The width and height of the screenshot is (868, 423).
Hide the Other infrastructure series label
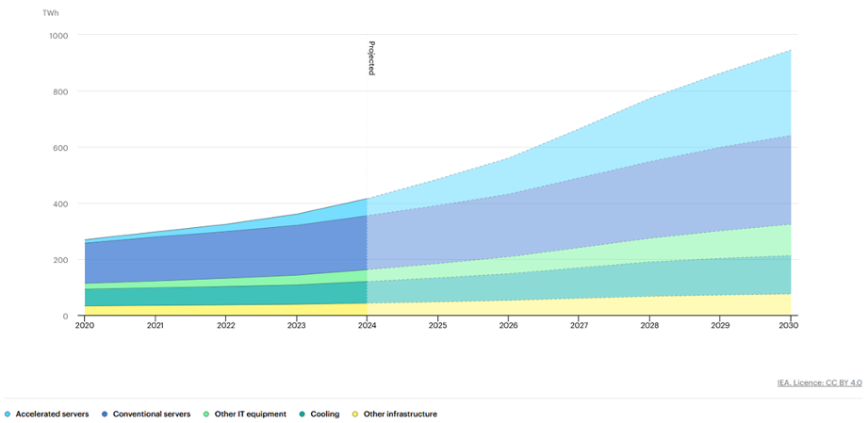coord(400,415)
